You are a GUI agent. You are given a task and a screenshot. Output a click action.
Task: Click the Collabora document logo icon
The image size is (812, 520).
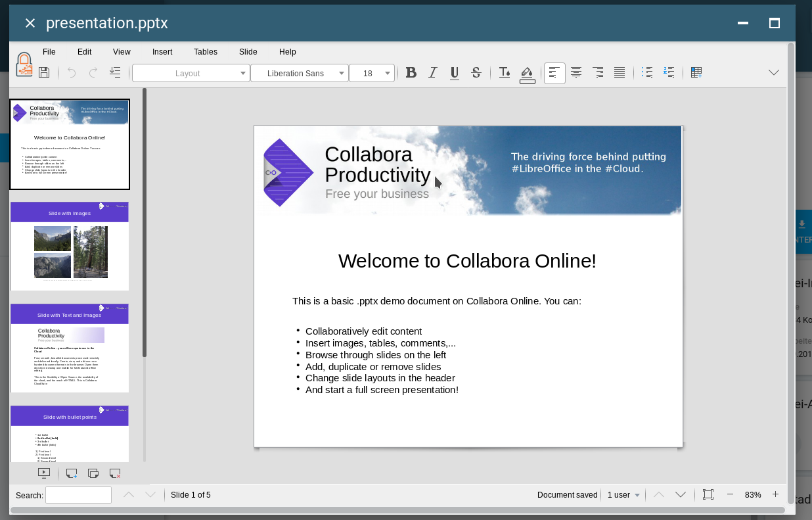tap(24, 64)
